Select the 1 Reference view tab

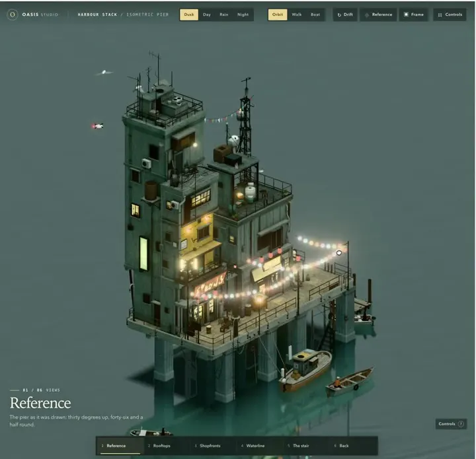pyautogui.click(x=120, y=446)
